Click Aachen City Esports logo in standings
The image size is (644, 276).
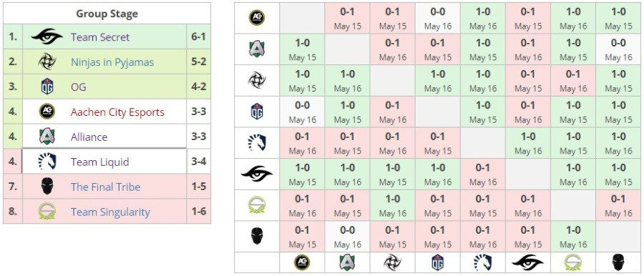pos(47,112)
